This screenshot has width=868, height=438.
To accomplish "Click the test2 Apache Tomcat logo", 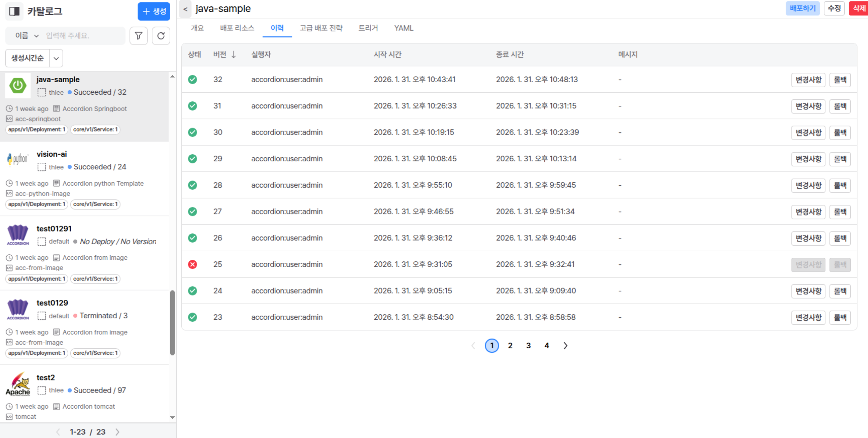I will coord(18,384).
